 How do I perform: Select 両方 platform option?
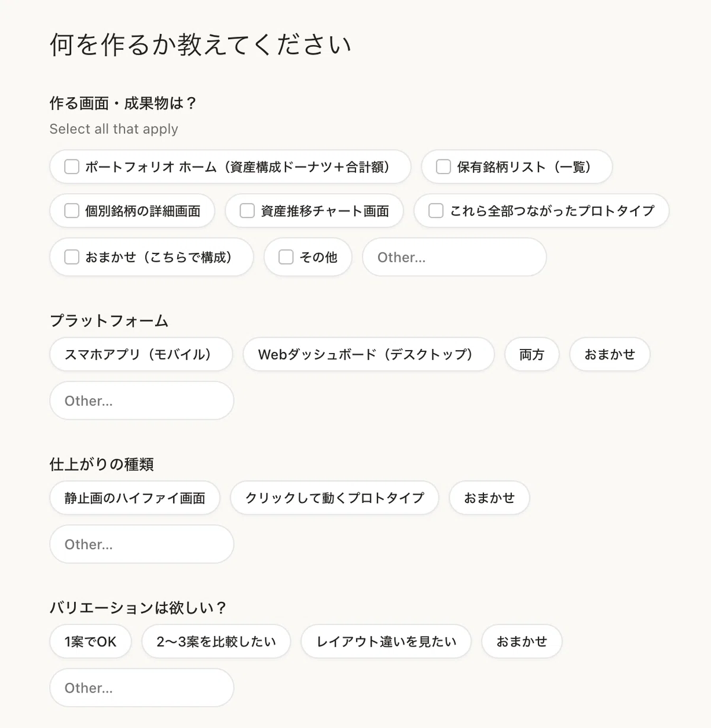532,354
